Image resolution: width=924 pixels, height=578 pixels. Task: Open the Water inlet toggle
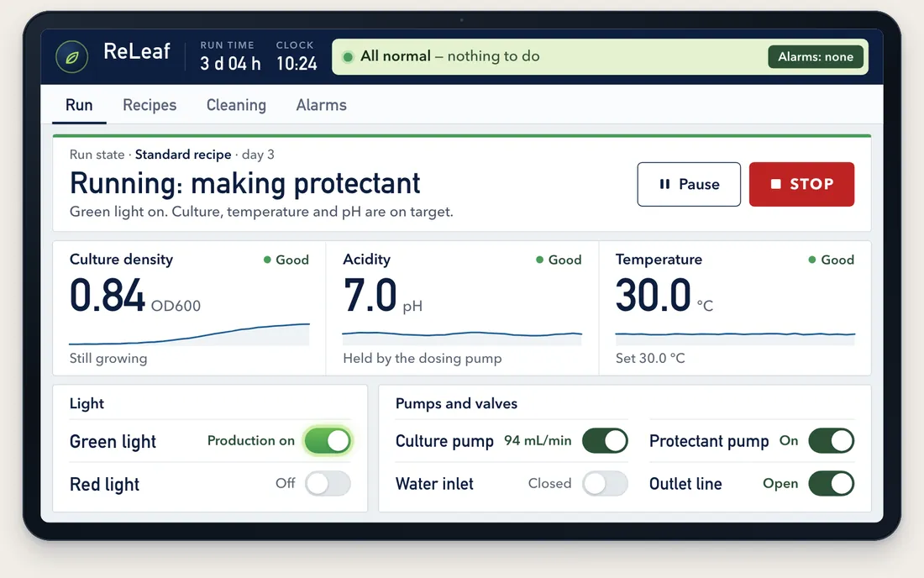[x=605, y=484]
